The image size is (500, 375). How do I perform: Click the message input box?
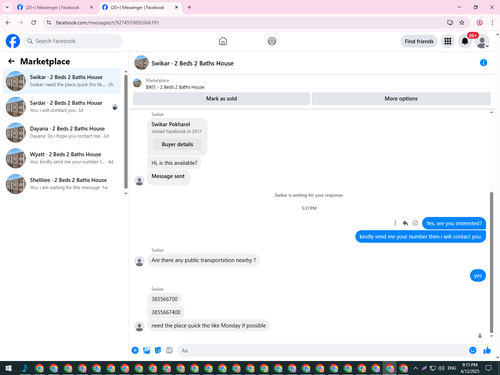click(322, 350)
